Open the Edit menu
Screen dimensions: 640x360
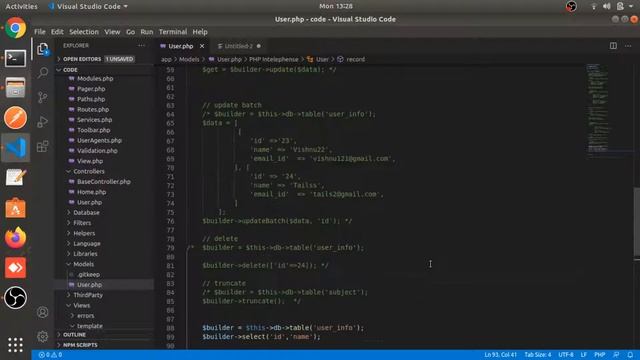coord(57,32)
